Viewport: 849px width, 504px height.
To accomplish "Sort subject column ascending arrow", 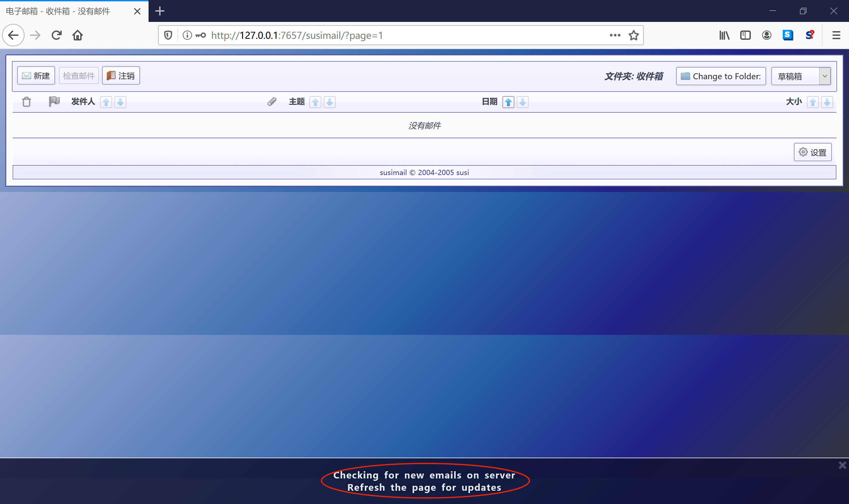I will click(315, 102).
